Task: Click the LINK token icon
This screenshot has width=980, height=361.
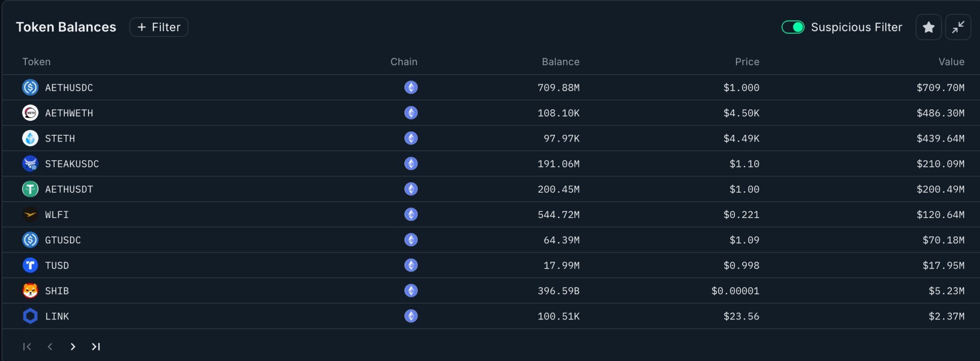Action: [x=30, y=316]
